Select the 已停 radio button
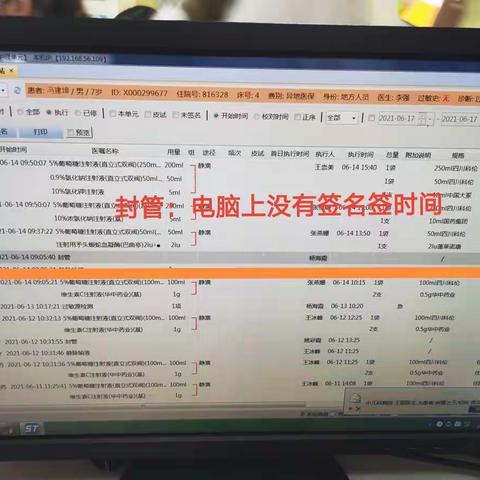 pyautogui.click(x=78, y=113)
